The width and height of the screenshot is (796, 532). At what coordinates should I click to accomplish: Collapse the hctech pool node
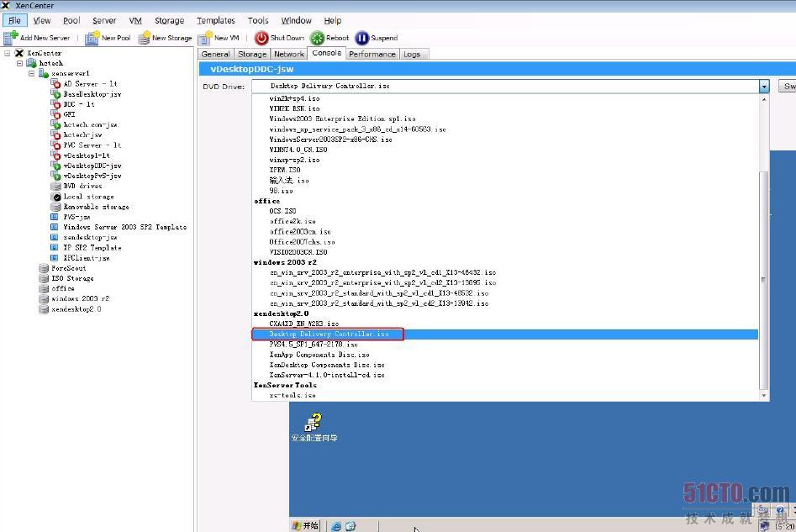click(20, 64)
